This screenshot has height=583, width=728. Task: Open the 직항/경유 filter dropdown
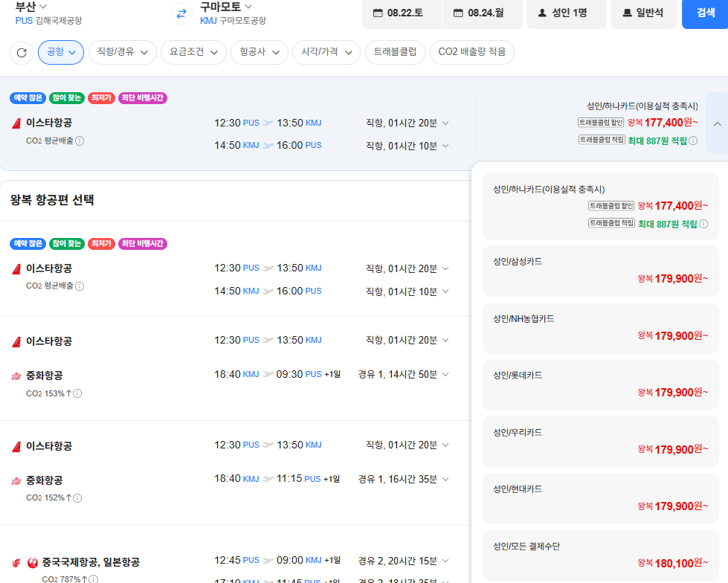click(x=122, y=52)
